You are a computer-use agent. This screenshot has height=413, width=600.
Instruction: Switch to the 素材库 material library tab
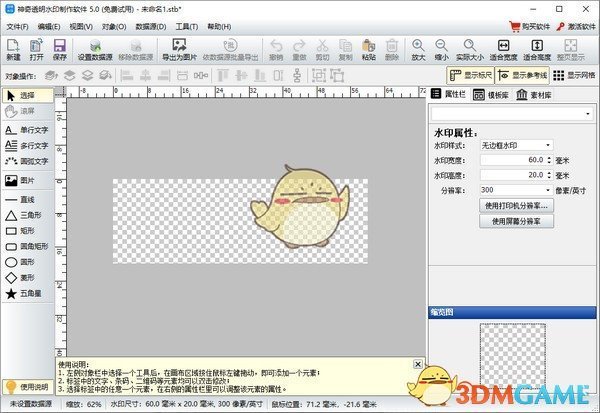(x=533, y=95)
